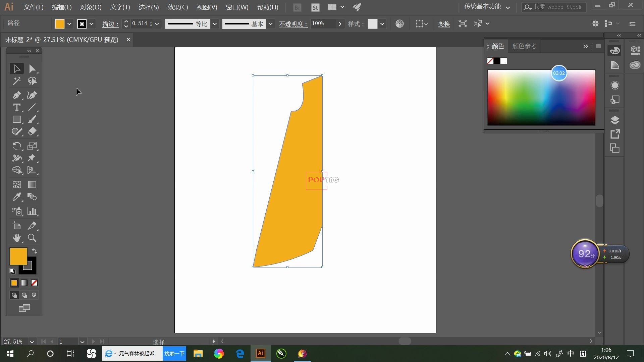The image size is (644, 362).
Task: Select the Eraser tool
Action: coord(32,131)
